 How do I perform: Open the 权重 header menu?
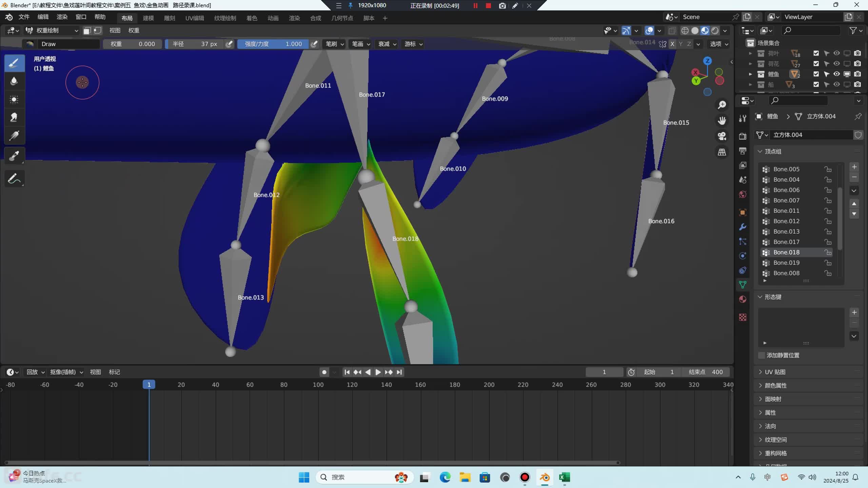134,30
